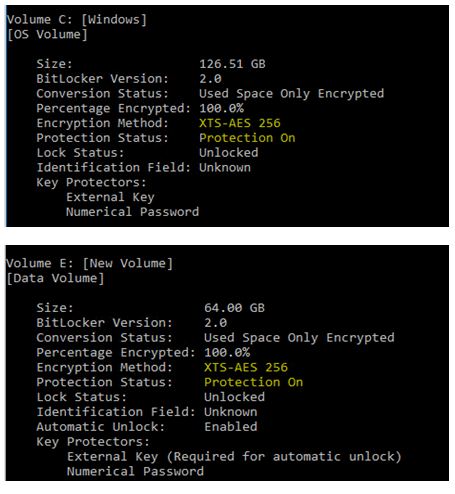
Task: Click the '[OS Volume]' label
Action: (x=47, y=34)
